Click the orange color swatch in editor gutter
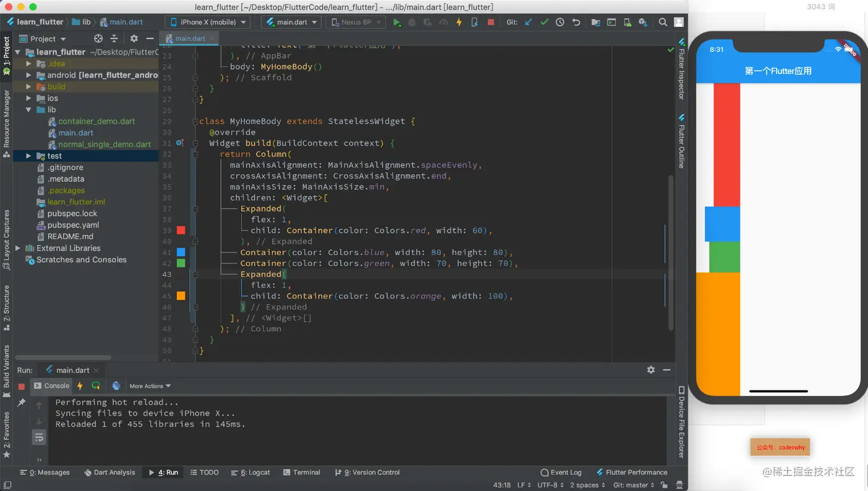The height and width of the screenshot is (491, 868). [x=181, y=296]
